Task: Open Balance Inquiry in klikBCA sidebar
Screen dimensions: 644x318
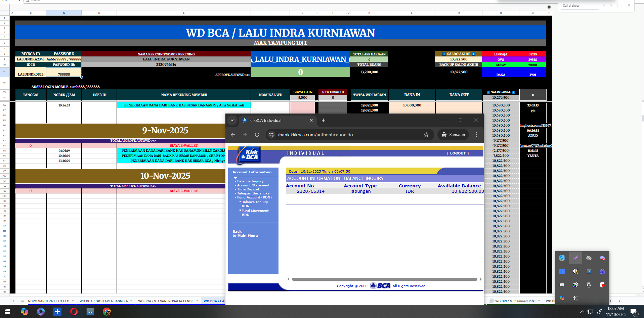Action: pyautogui.click(x=250, y=181)
